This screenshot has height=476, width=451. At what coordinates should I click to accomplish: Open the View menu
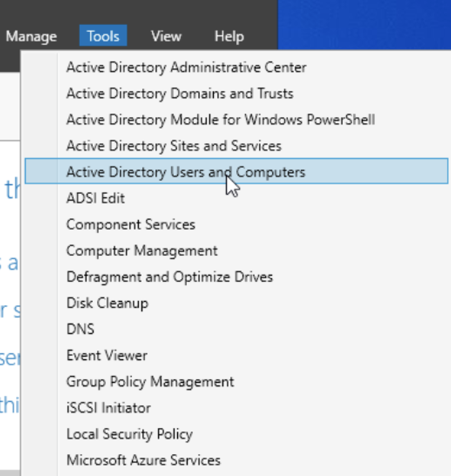pyautogui.click(x=166, y=36)
